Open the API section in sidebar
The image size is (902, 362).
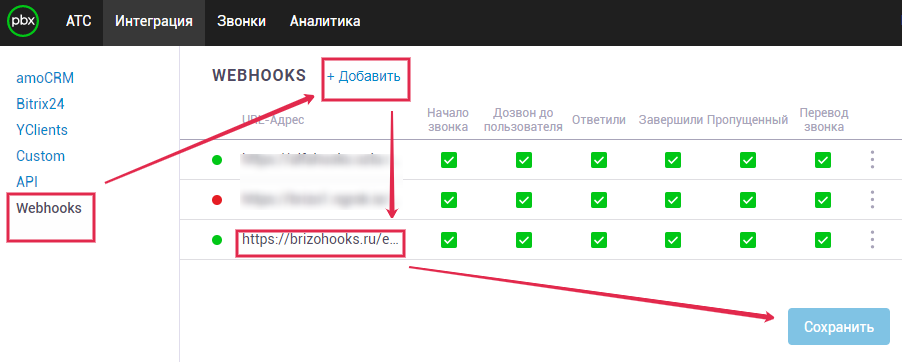pyautogui.click(x=26, y=182)
